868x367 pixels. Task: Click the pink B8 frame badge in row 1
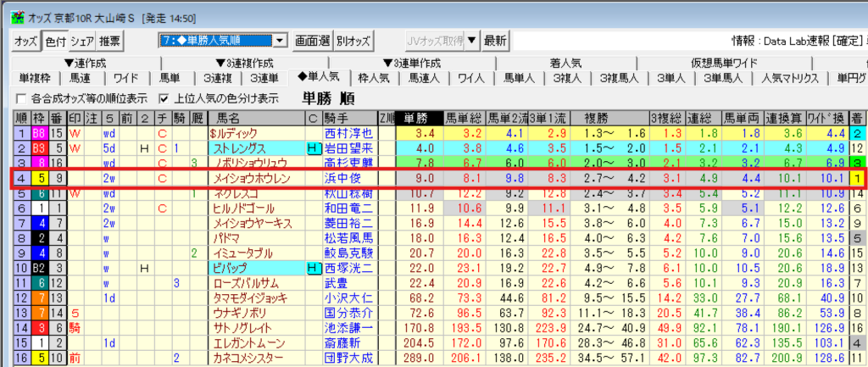[x=39, y=133]
